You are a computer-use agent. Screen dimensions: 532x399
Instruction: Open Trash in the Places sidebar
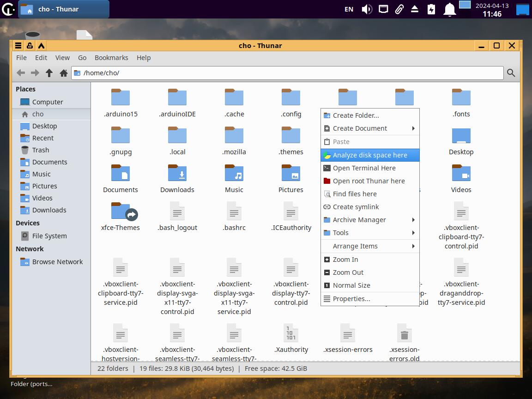(40, 150)
